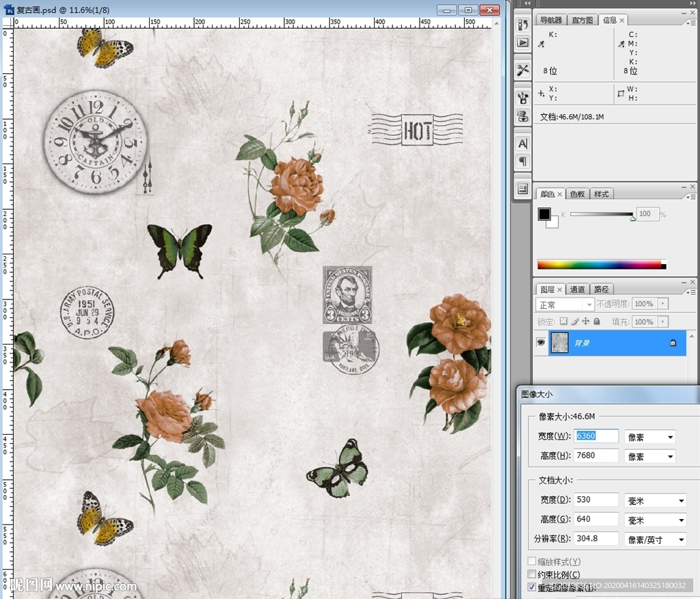The height and width of the screenshot is (599, 700).
Task: Open the Layer Comps icon in dock
Action: (x=523, y=189)
